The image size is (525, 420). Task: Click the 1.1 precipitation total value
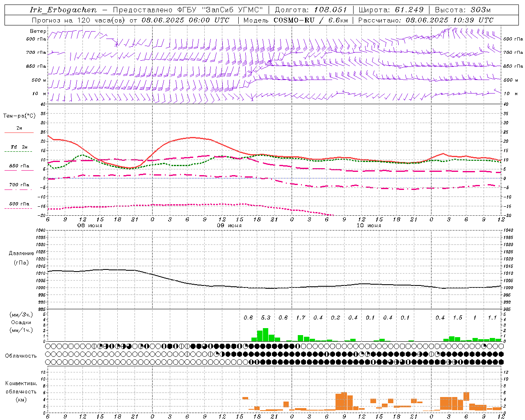pyautogui.click(x=492, y=317)
